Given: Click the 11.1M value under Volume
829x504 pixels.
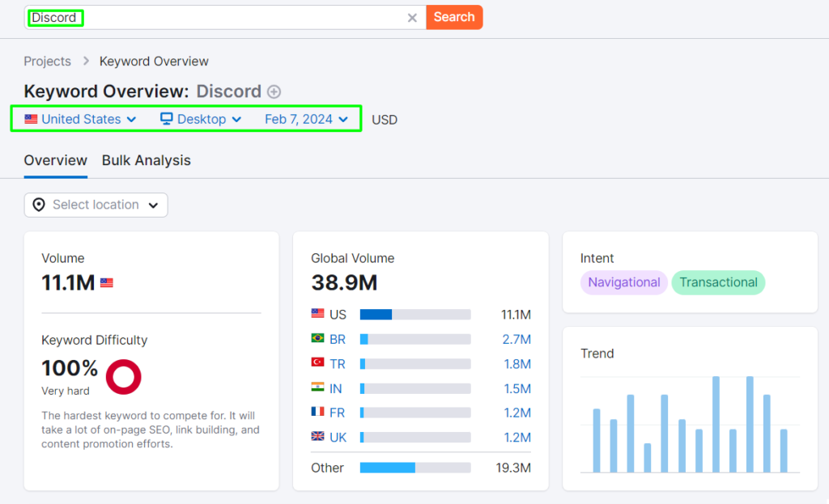Looking at the screenshot, I should point(68,282).
